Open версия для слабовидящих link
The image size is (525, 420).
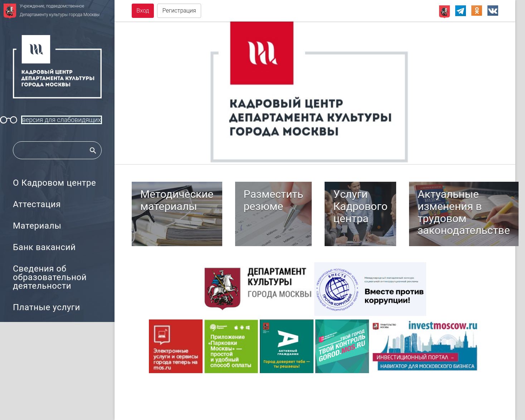[x=62, y=120]
